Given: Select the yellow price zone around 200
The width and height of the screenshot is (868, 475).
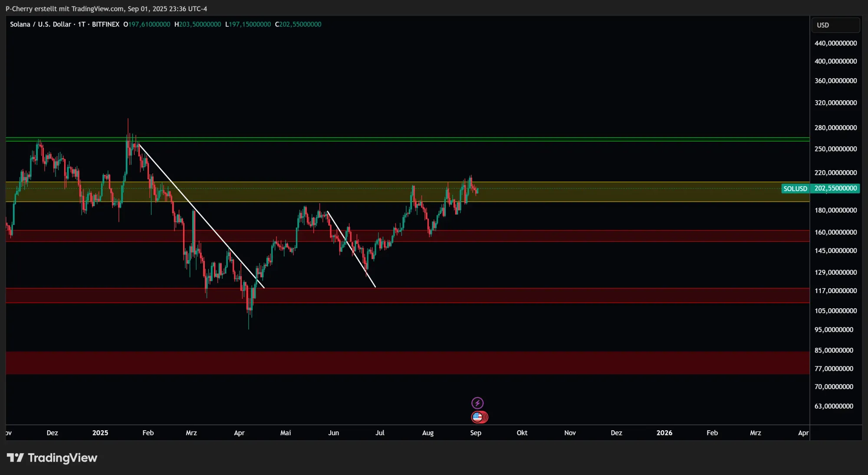Looking at the screenshot, I should click(408, 192).
